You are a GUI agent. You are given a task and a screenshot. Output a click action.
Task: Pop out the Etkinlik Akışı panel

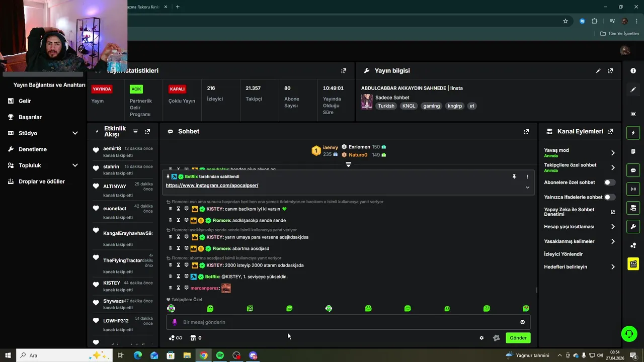[x=147, y=131]
